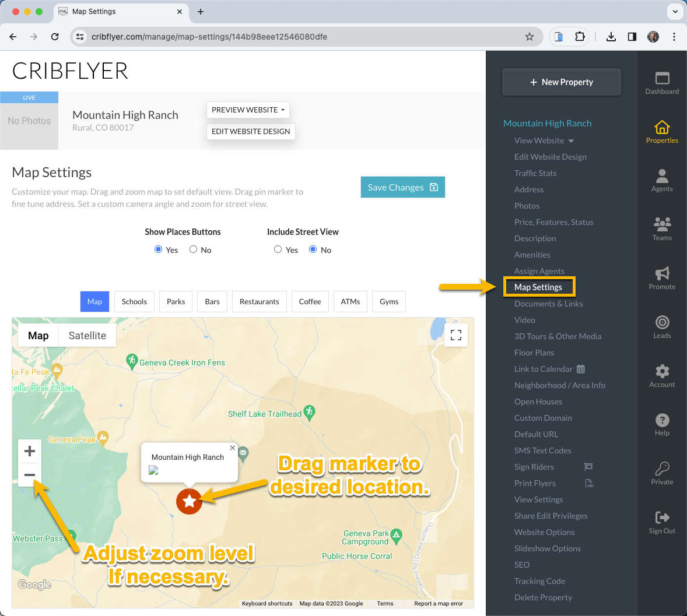The height and width of the screenshot is (616, 687).
Task: Reload the page
Action: [55, 37]
